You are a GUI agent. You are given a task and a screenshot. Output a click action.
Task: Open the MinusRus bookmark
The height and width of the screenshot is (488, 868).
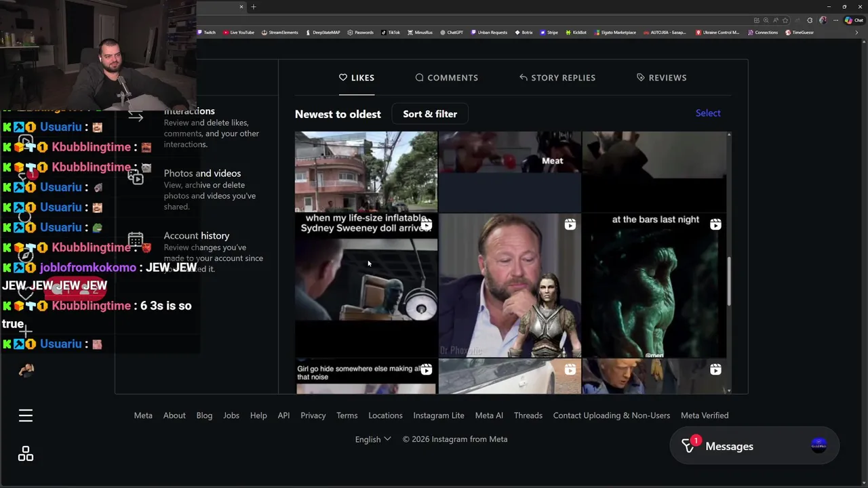click(x=420, y=33)
